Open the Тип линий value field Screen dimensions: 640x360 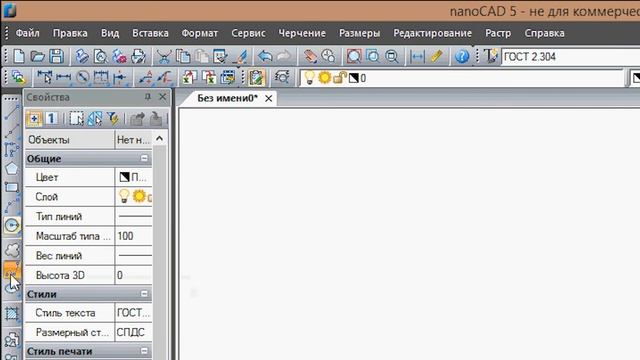(133, 216)
